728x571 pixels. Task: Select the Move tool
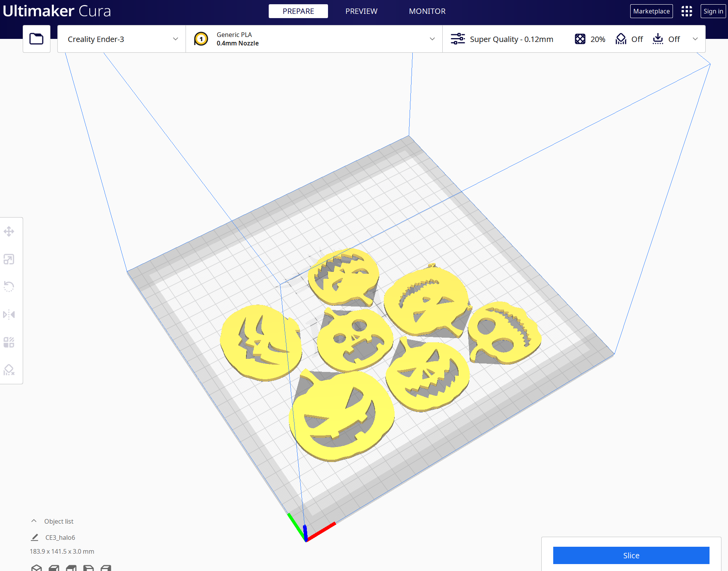[x=9, y=231]
